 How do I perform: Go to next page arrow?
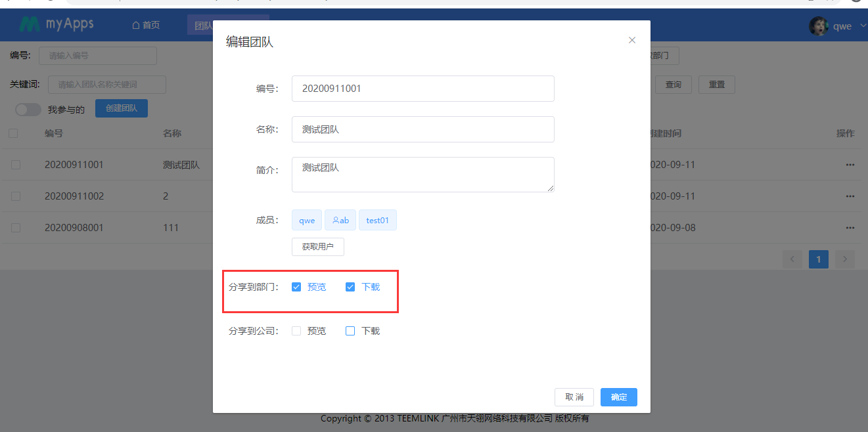(x=845, y=259)
